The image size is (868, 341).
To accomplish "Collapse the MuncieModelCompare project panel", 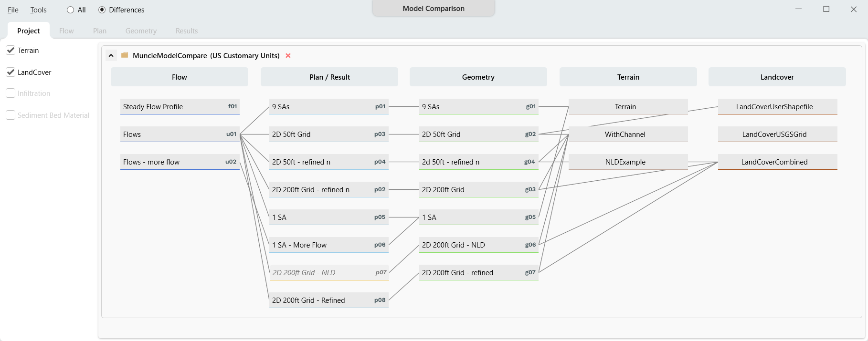I will coord(111,55).
